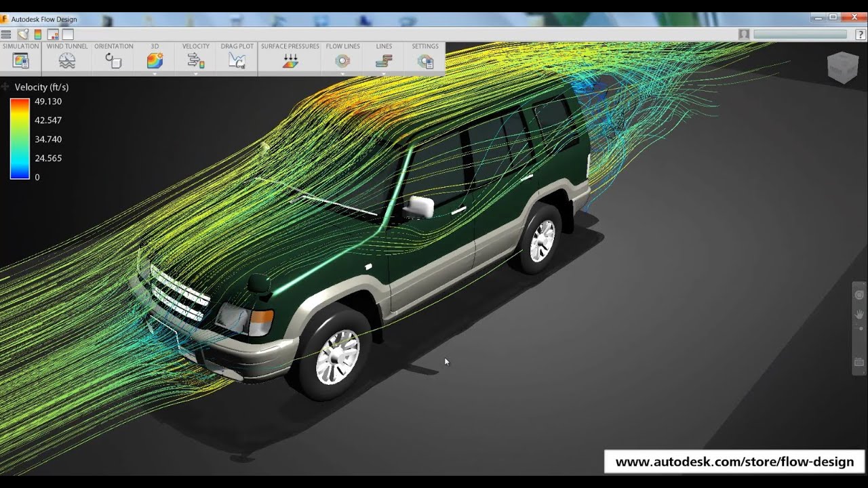Toggle Surface Pressures display
The width and height of the screenshot is (868, 488).
(x=290, y=61)
